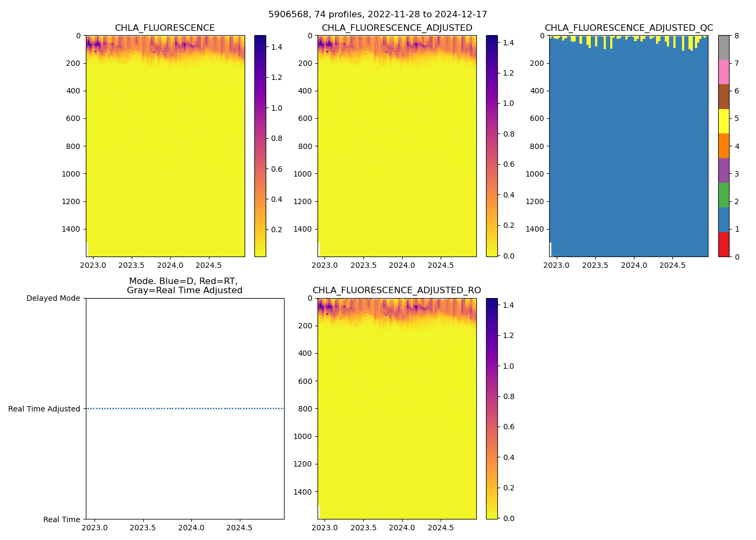Click the brown segment in QC colorbar
Image resolution: width=756 pixels, height=540 pixels.
724,97
